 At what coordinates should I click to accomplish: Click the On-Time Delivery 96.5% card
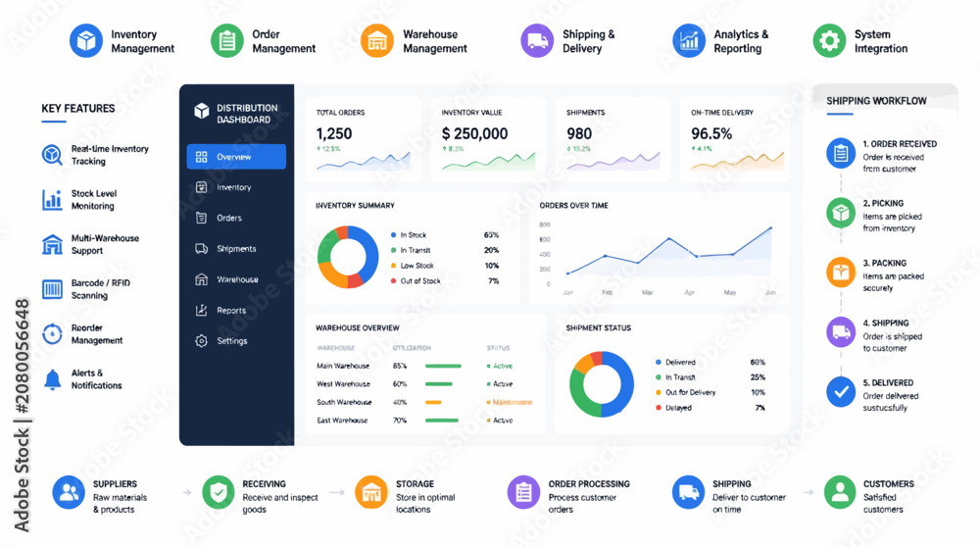coord(735,139)
